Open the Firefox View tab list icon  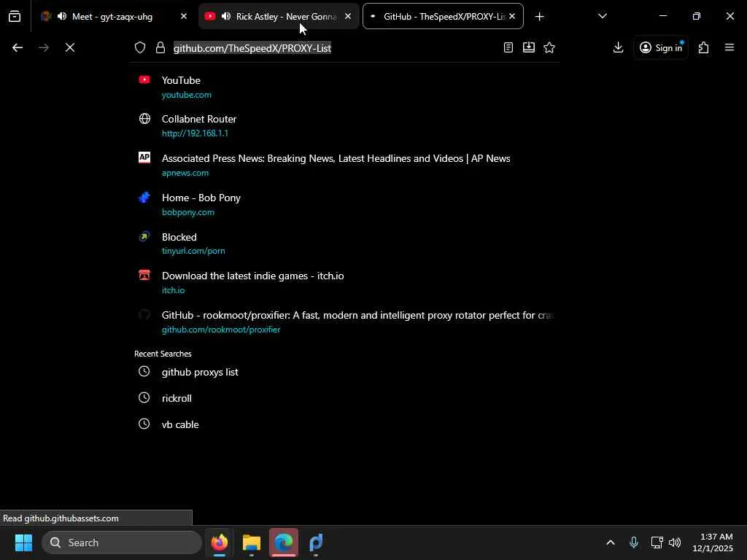pyautogui.click(x=15, y=17)
